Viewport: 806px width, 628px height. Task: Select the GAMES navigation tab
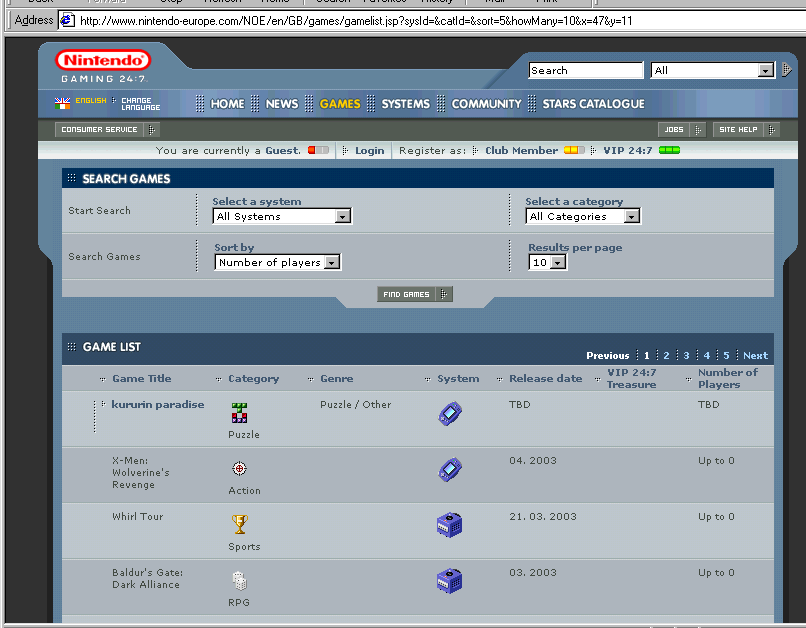tap(340, 104)
